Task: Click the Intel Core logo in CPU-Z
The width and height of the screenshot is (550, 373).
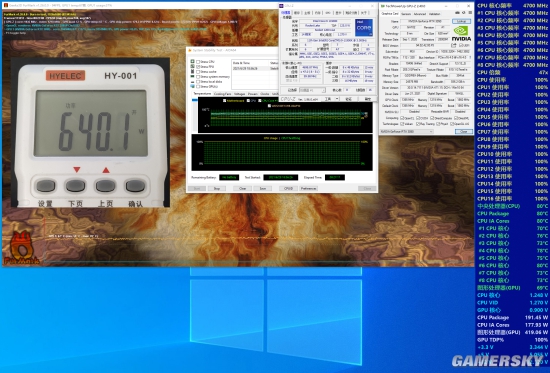Action: (x=363, y=27)
